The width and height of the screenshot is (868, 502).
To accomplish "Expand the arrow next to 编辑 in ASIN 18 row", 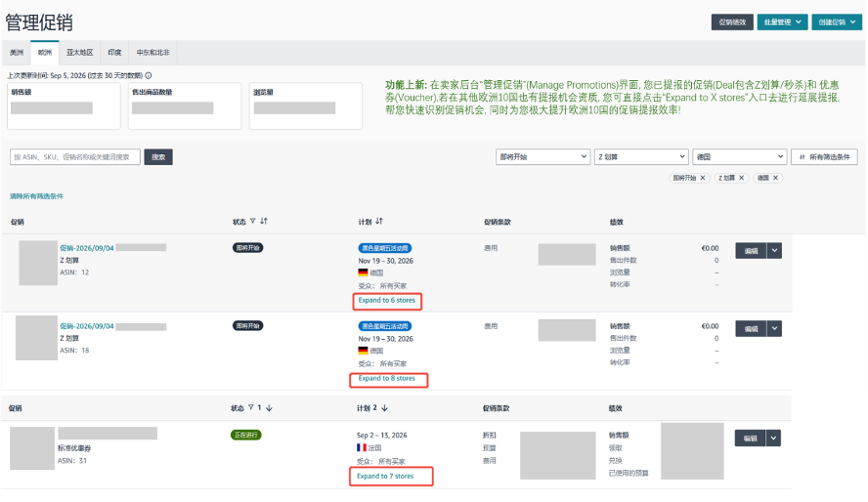I will [x=774, y=329].
